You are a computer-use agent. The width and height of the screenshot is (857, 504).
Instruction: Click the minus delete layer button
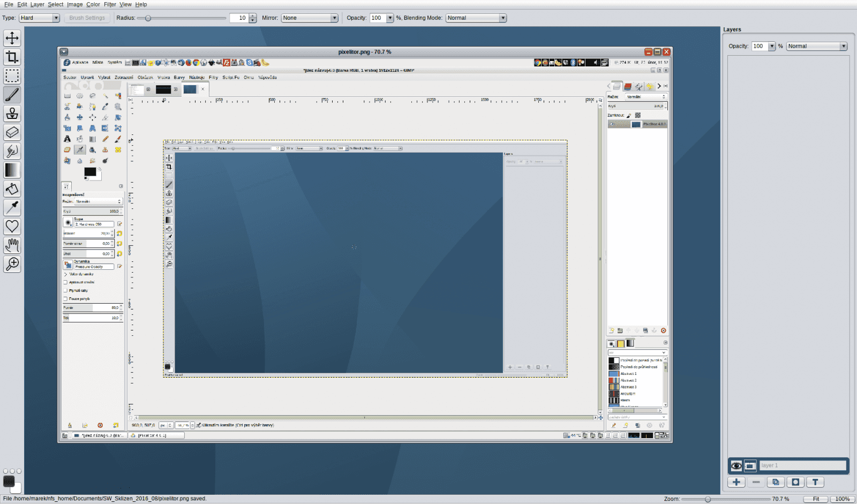(756, 482)
